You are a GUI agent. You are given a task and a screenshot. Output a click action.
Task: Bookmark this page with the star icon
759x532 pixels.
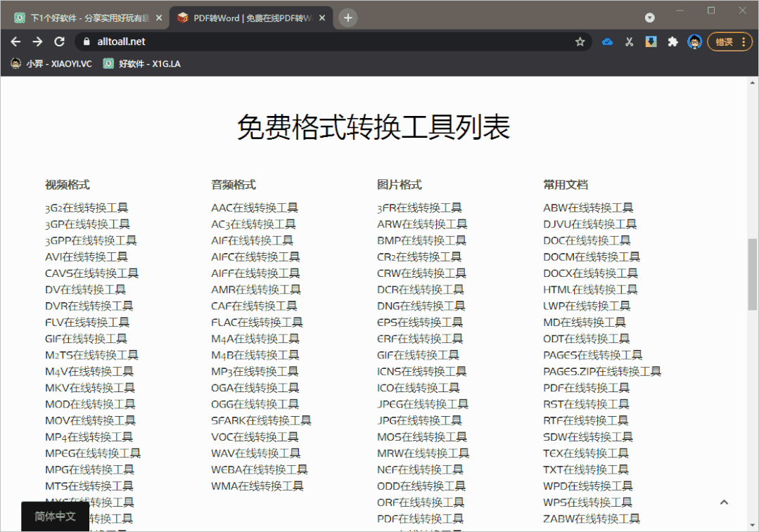click(x=580, y=42)
